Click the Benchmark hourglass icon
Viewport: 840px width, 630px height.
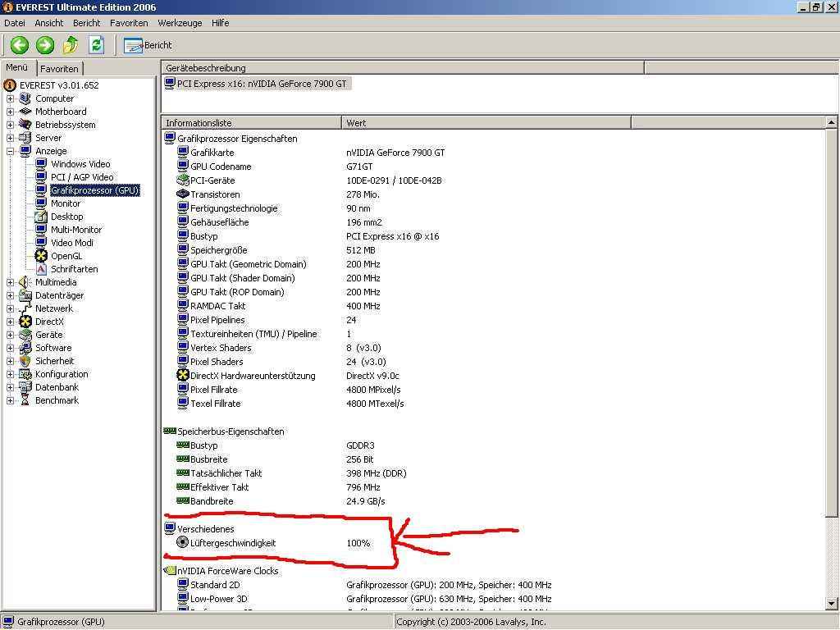pyautogui.click(x=25, y=400)
